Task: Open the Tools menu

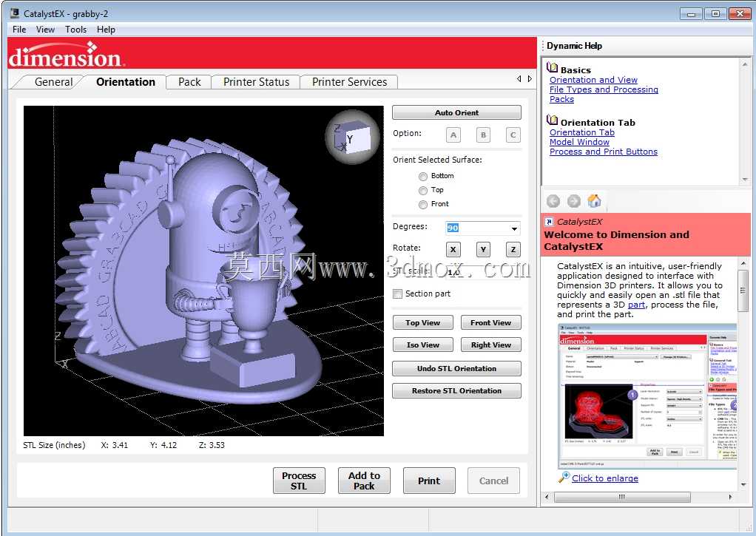Action: click(75, 30)
